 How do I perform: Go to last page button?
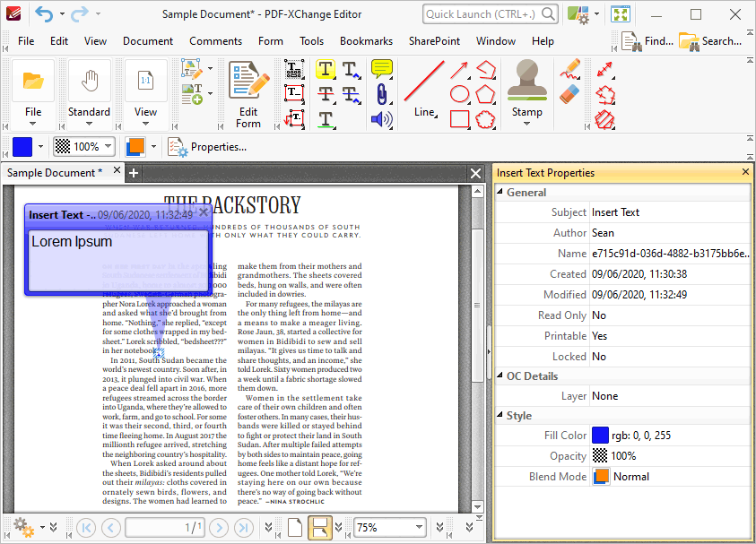[244, 528]
